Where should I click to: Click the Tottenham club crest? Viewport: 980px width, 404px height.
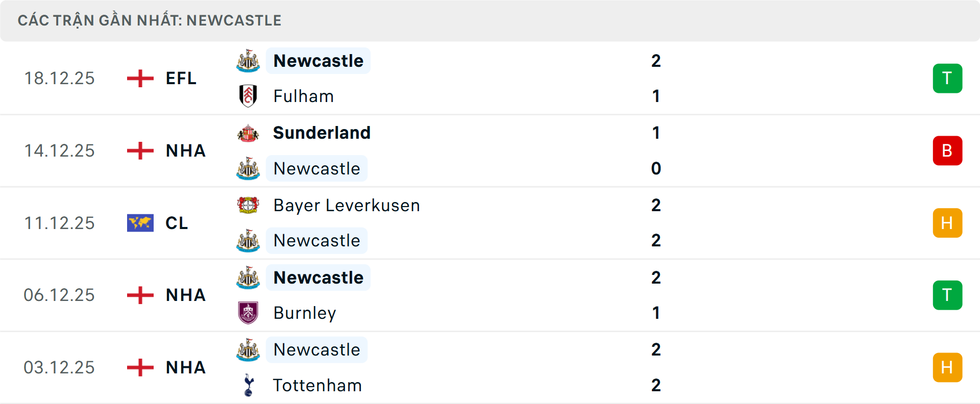point(249,385)
